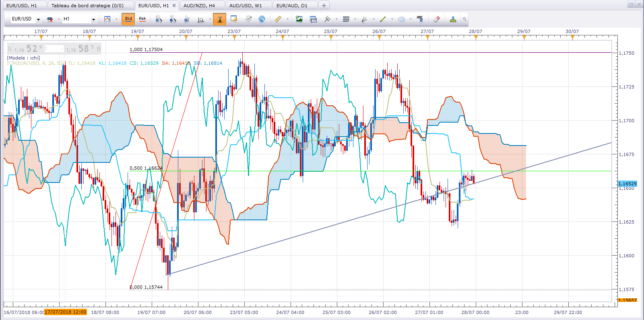Expand the ellipse shape dropdown arrow
Image resolution: width=644 pixels, height=320 pixels.
click(x=411, y=19)
